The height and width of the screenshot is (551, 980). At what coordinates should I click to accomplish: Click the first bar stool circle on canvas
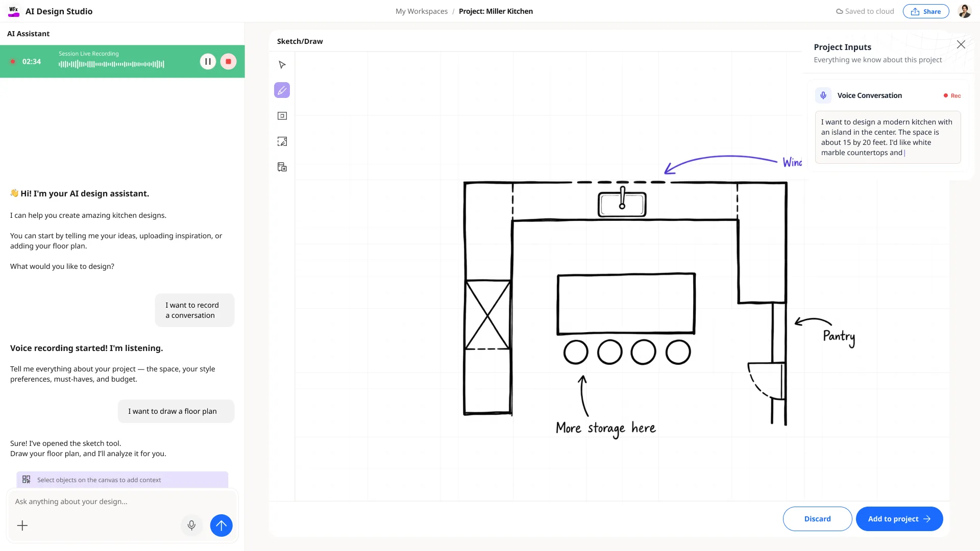pos(576,352)
